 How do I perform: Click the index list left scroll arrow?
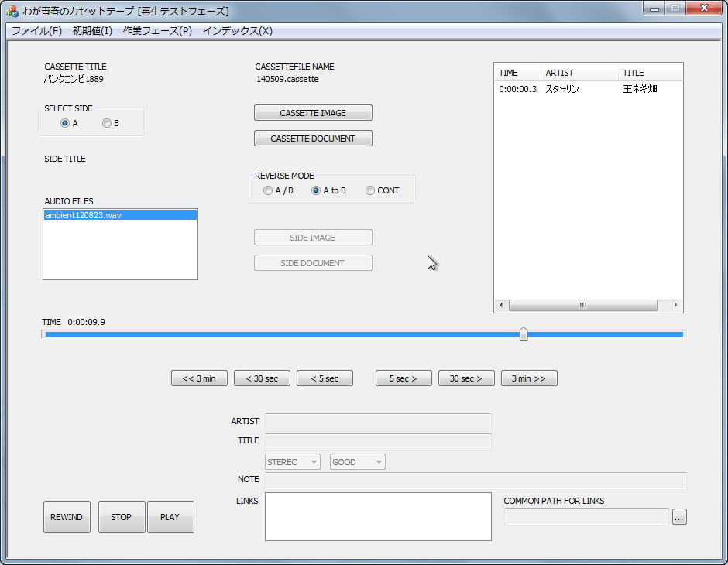501,305
